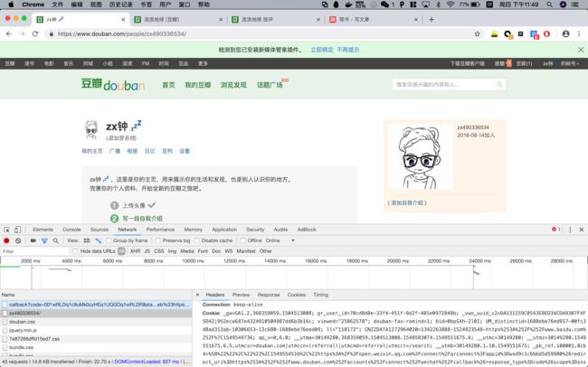Open the Application tab
This screenshot has height=367, width=588.
point(224,230)
